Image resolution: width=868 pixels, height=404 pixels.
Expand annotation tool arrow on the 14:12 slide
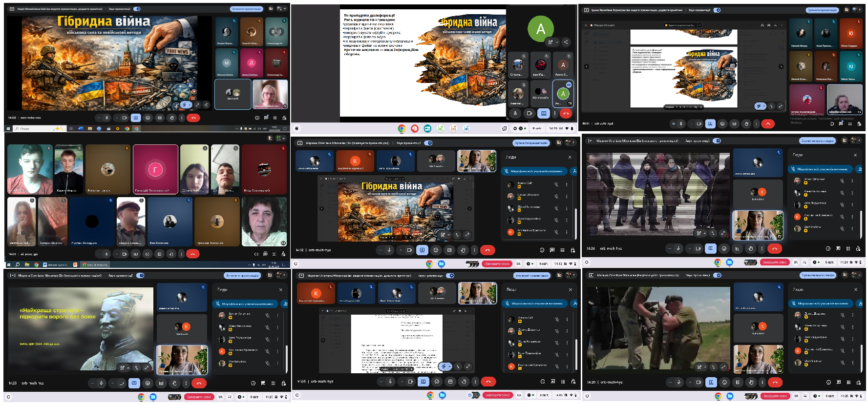pyautogui.click(x=448, y=235)
